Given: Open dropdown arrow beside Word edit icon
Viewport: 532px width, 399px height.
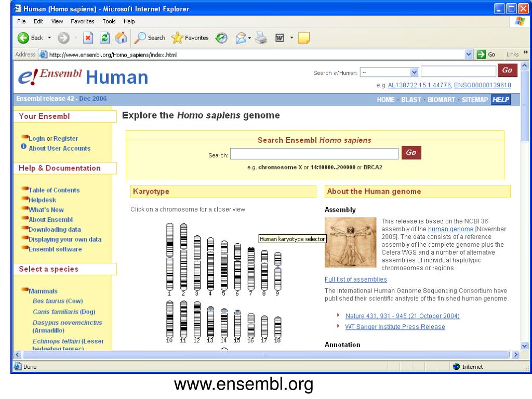Looking at the screenshot, I should [x=291, y=37].
